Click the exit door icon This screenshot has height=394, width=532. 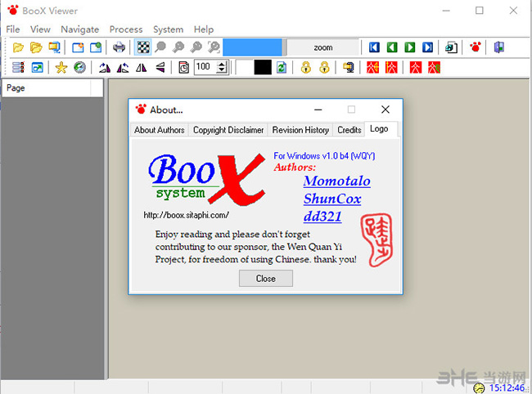point(499,47)
